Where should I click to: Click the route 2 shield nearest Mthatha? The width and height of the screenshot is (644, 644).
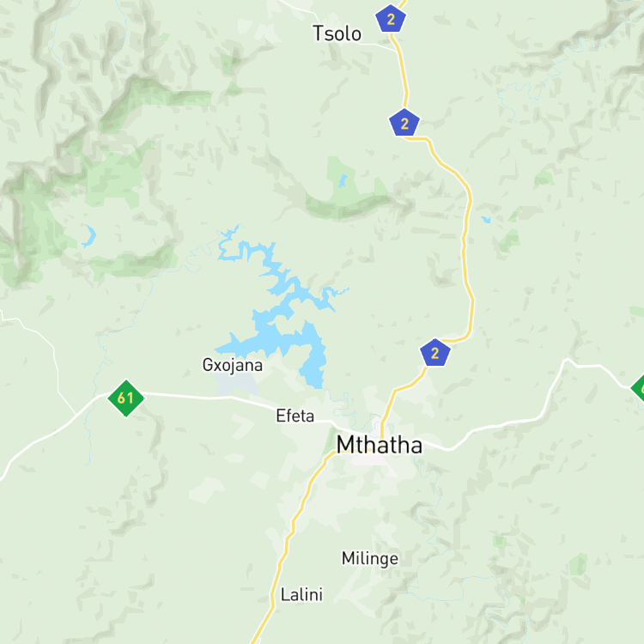[435, 352]
